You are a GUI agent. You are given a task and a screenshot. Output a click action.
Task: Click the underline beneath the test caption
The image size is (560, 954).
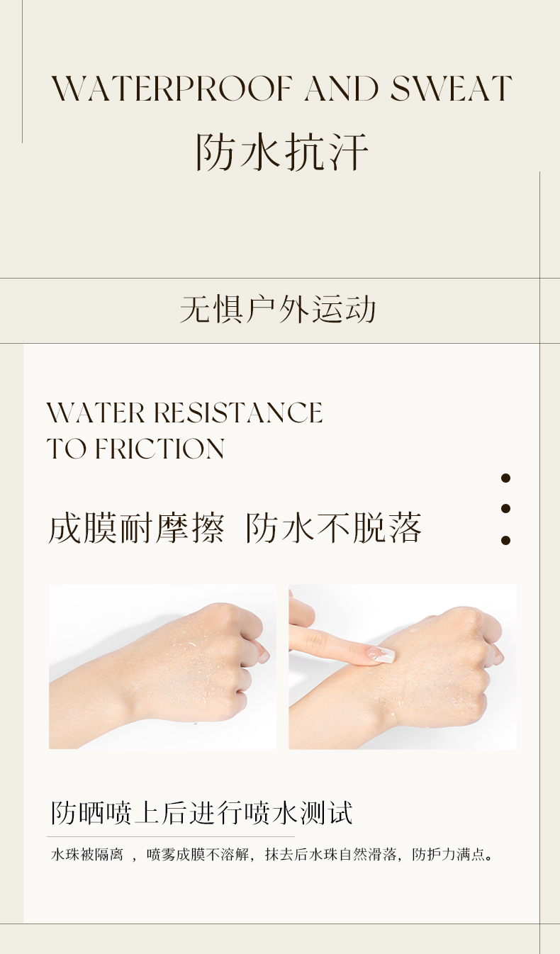click(x=171, y=836)
